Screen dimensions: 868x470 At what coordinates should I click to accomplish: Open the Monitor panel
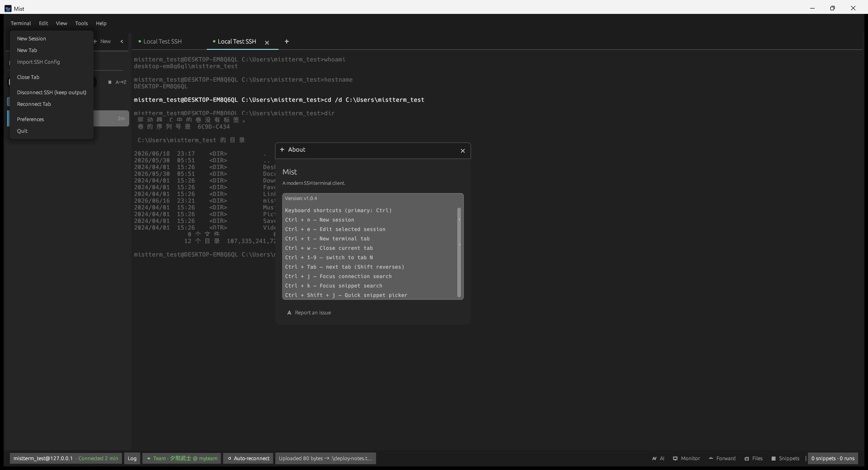coord(686,458)
